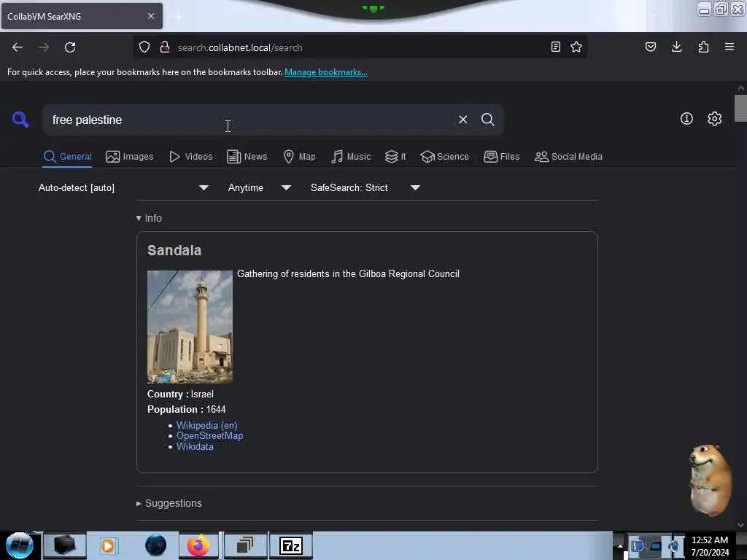Switch to the Videos category
The width and height of the screenshot is (747, 560).
click(x=190, y=157)
